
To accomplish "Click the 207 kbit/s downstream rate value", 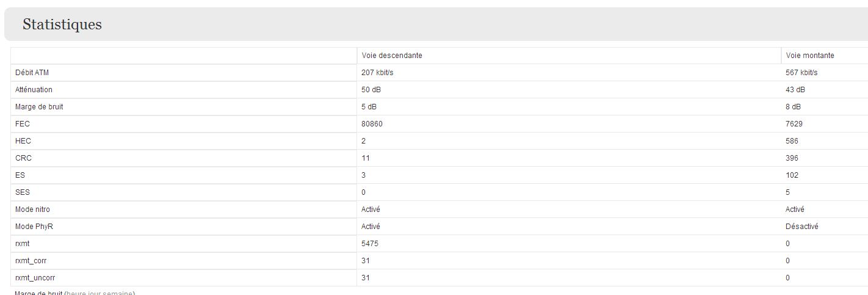I will click(x=382, y=73).
